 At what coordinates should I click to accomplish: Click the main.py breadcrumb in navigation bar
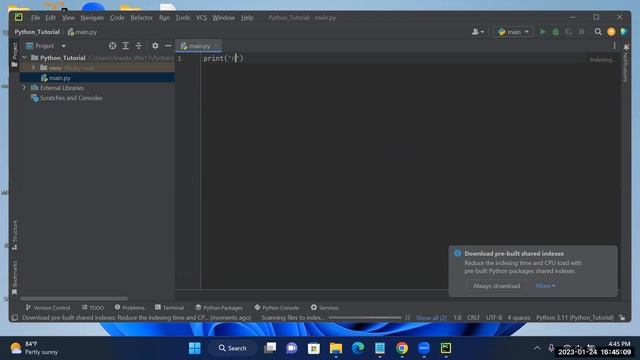(x=82, y=32)
